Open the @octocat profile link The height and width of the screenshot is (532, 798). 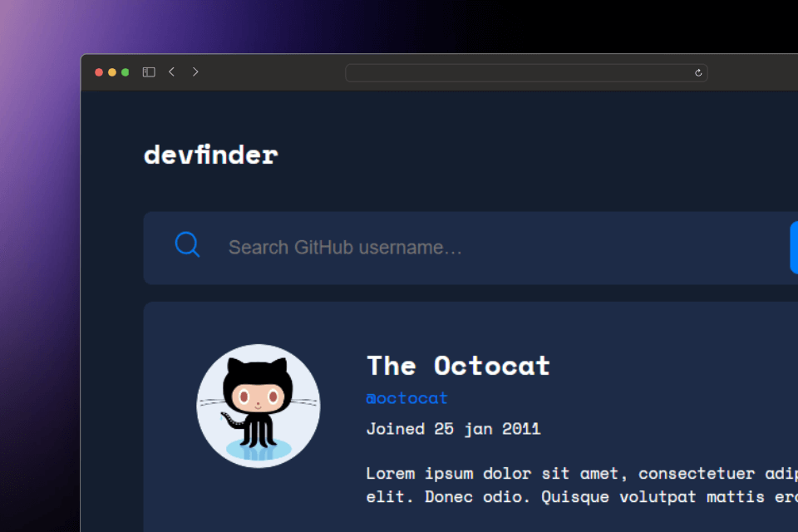pyautogui.click(x=406, y=398)
